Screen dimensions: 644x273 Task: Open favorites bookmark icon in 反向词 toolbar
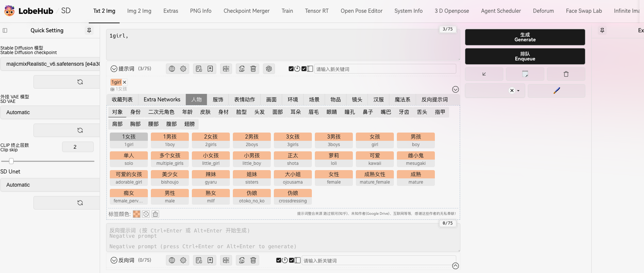click(210, 260)
